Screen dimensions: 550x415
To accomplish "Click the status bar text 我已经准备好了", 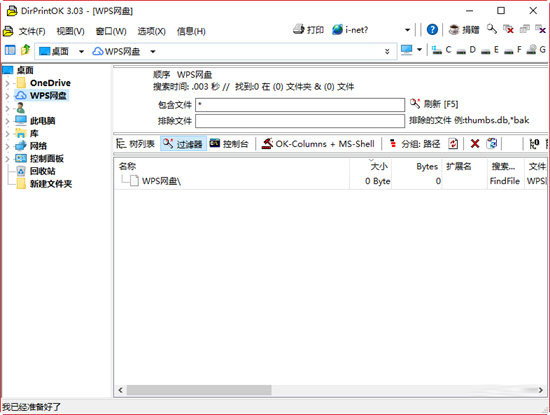I will 32,407.
